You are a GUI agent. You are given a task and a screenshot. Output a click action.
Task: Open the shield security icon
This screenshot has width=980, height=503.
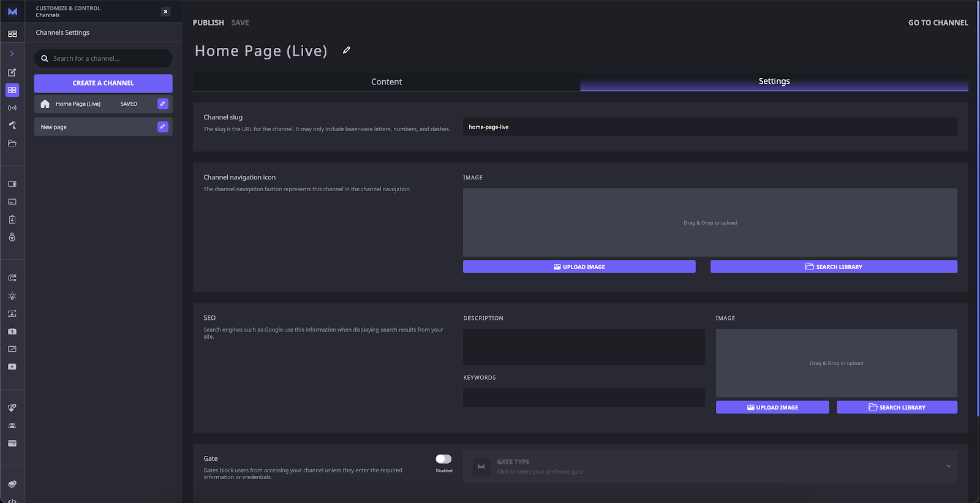coord(12,407)
